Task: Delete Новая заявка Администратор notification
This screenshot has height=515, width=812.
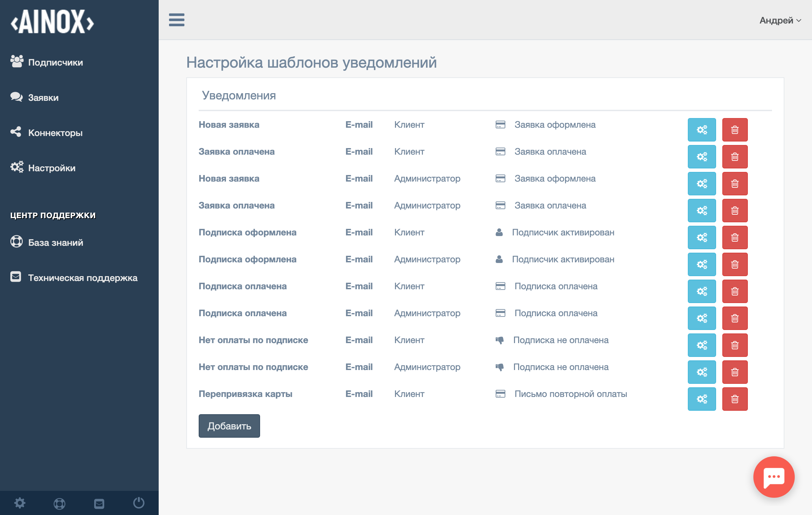Action: click(x=735, y=184)
